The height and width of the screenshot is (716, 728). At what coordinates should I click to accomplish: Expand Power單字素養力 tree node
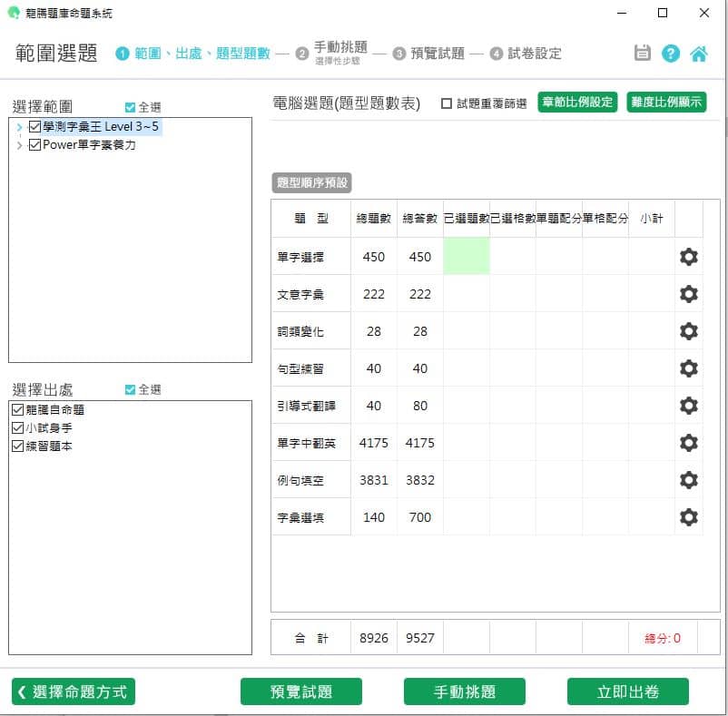point(19,145)
